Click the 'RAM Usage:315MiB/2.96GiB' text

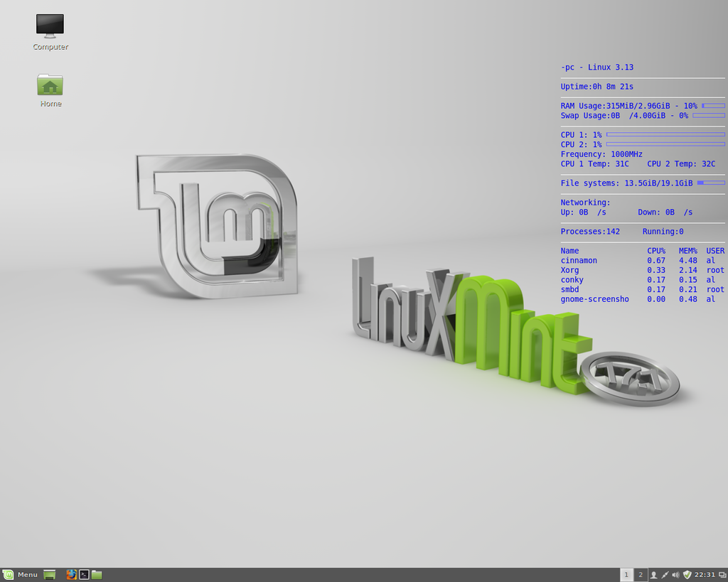coord(615,106)
